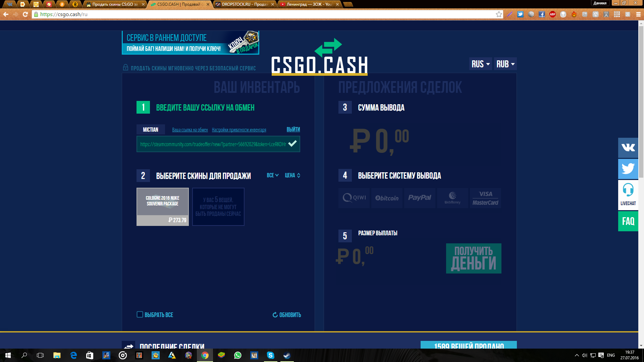Select Visa MasterCard as the withdrawal system

click(485, 198)
